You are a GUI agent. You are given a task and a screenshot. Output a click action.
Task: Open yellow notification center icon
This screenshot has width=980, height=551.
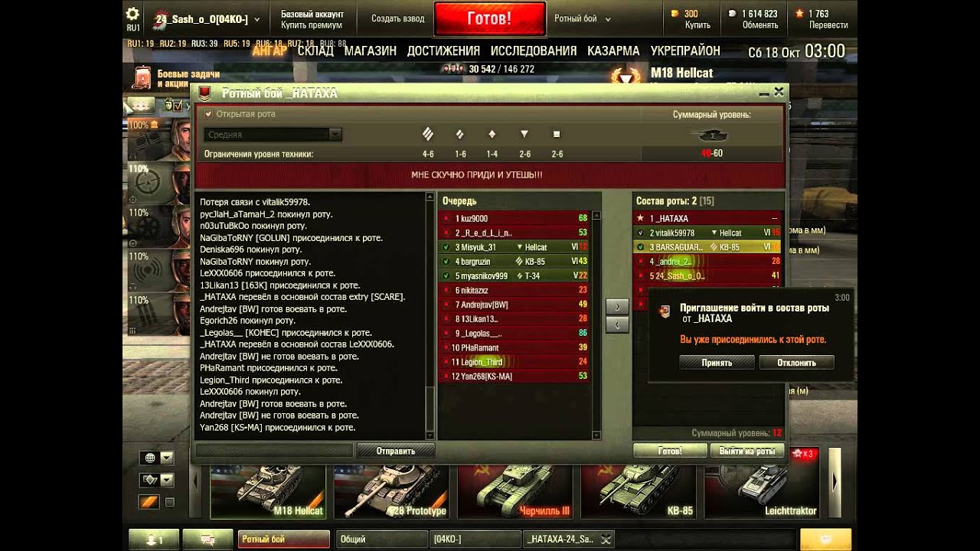(825, 540)
